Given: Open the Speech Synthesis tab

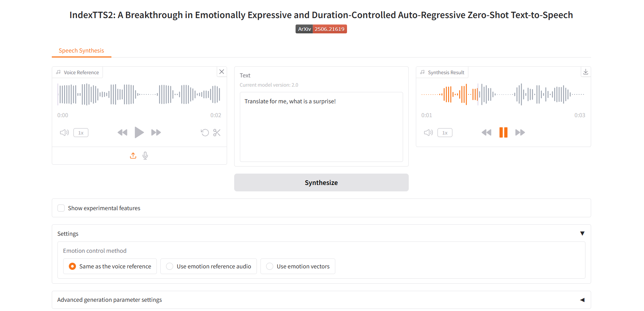Looking at the screenshot, I should coord(81,50).
